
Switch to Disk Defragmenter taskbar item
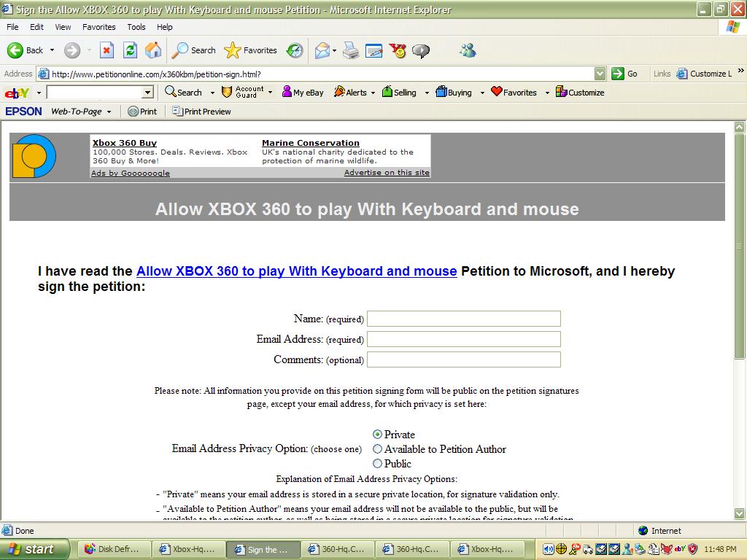[114, 549]
